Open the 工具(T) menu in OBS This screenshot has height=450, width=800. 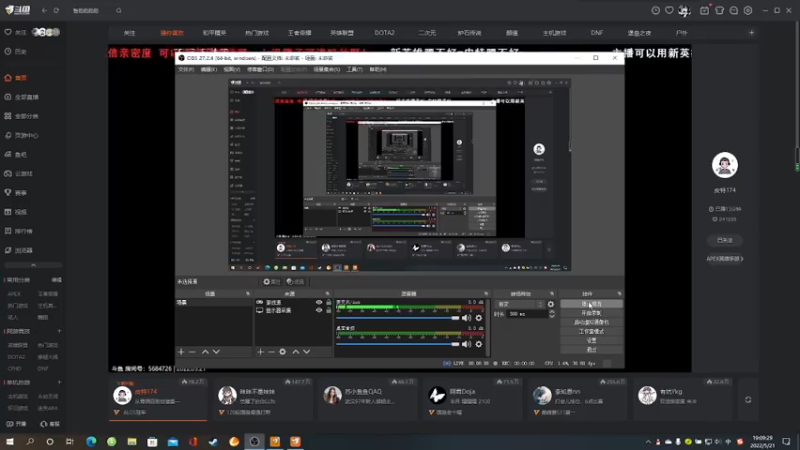pyautogui.click(x=354, y=69)
